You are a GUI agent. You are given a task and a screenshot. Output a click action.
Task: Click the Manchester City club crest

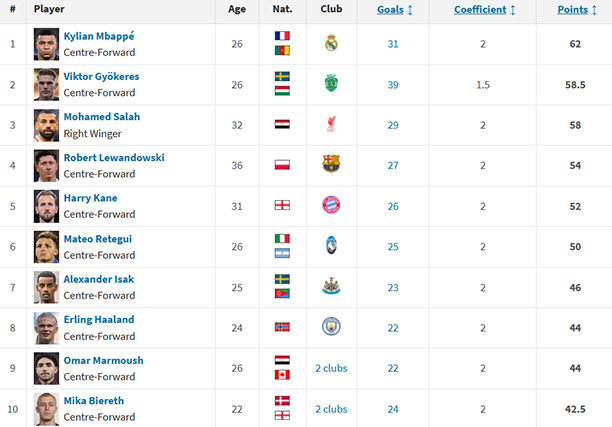click(332, 327)
